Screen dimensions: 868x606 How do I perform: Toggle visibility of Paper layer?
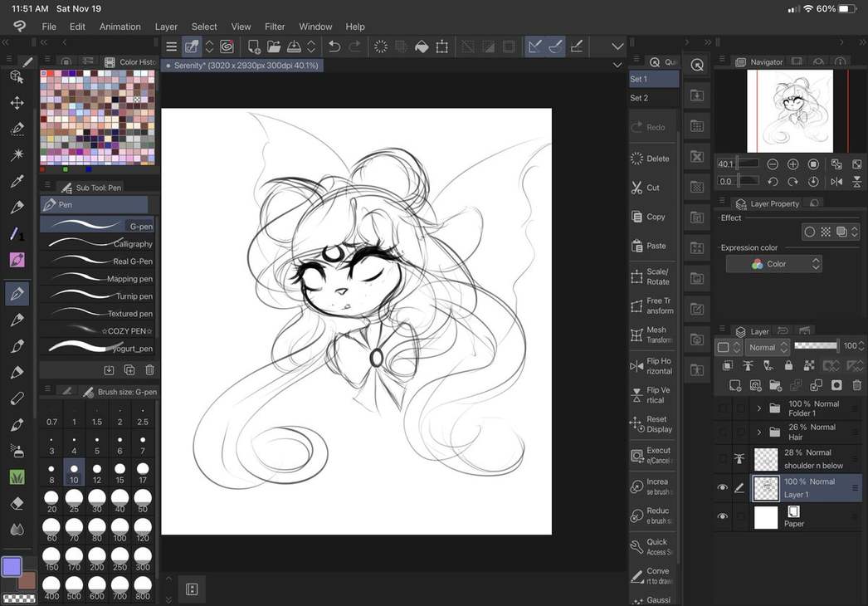pos(723,516)
